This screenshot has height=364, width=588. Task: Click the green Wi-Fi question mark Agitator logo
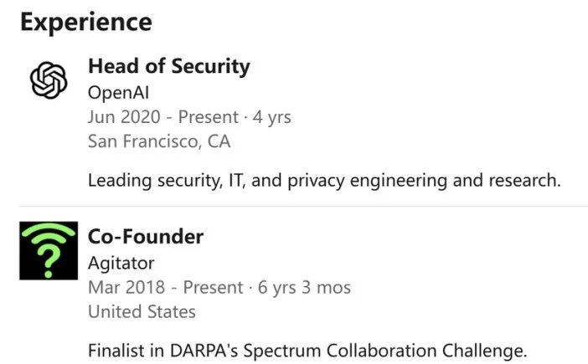coord(49,252)
